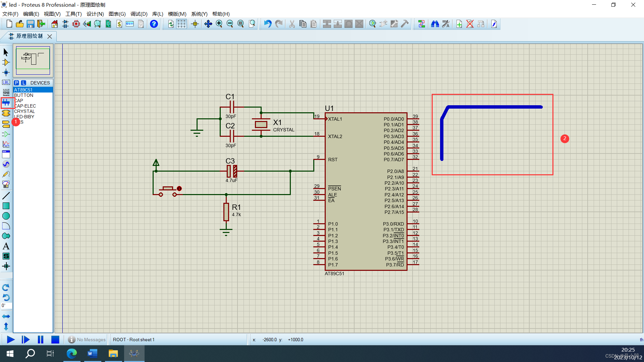The height and width of the screenshot is (362, 644).
Task: Click the P pick devices button
Action: 16,83
